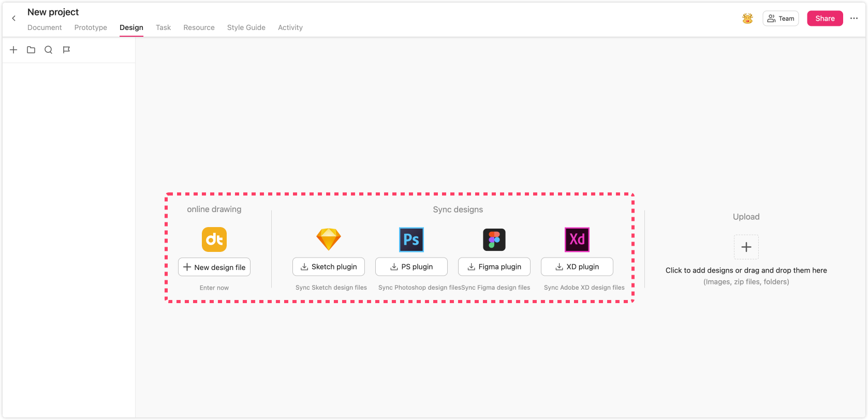Image resolution: width=868 pixels, height=420 pixels.
Task: Select the Design tab
Action: [x=131, y=27]
